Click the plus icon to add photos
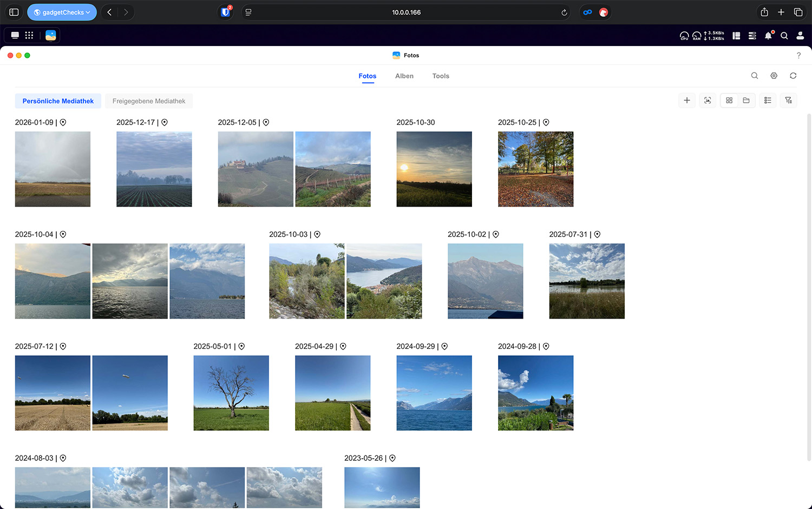Viewport: 812px width, 509px height. (x=686, y=101)
